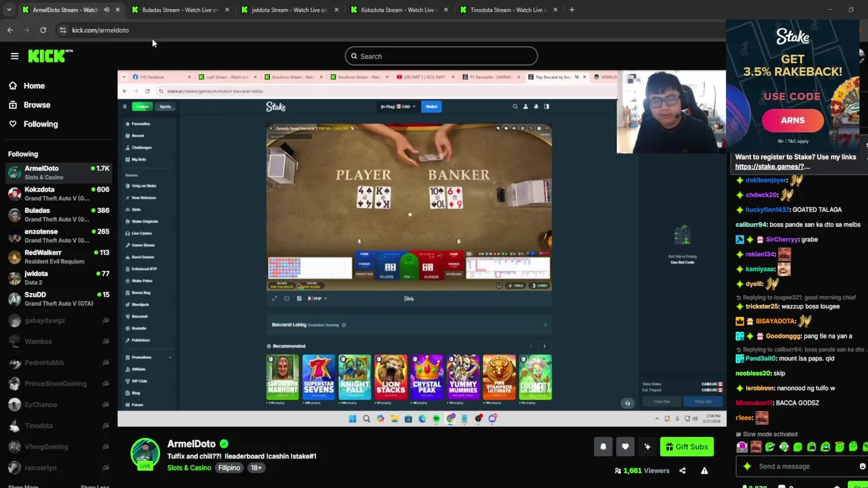The height and width of the screenshot is (488, 868).
Task: Open the Slots & Casino category link
Action: [x=189, y=468]
